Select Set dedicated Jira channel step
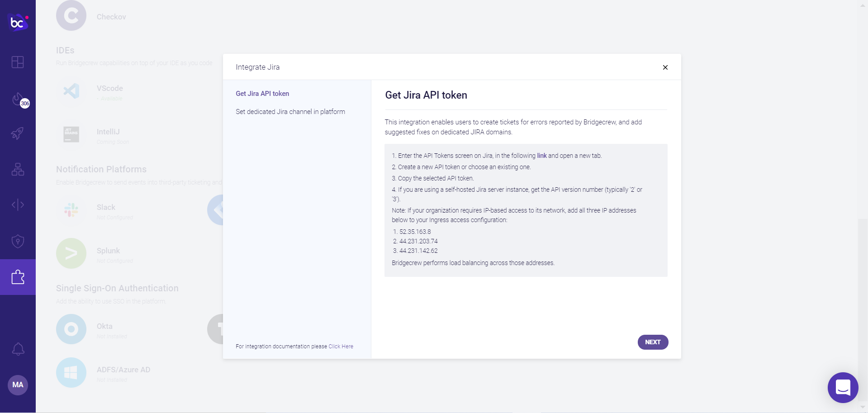Screen dimensions: 868x413 [x=290, y=112]
